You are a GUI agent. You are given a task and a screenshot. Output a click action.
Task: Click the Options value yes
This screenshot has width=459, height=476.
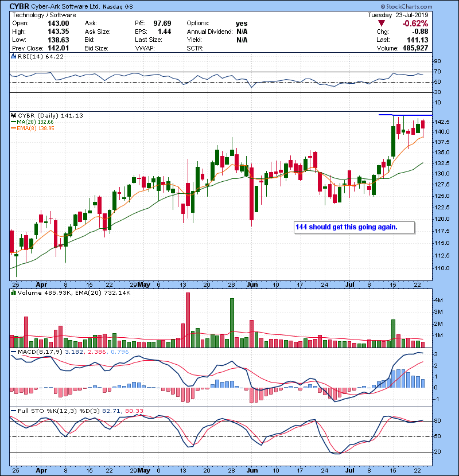pyautogui.click(x=242, y=24)
